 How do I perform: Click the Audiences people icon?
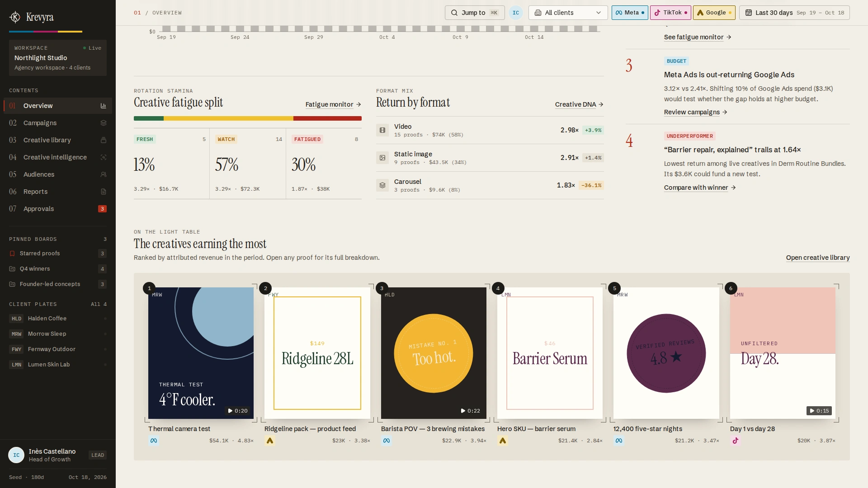pyautogui.click(x=103, y=174)
